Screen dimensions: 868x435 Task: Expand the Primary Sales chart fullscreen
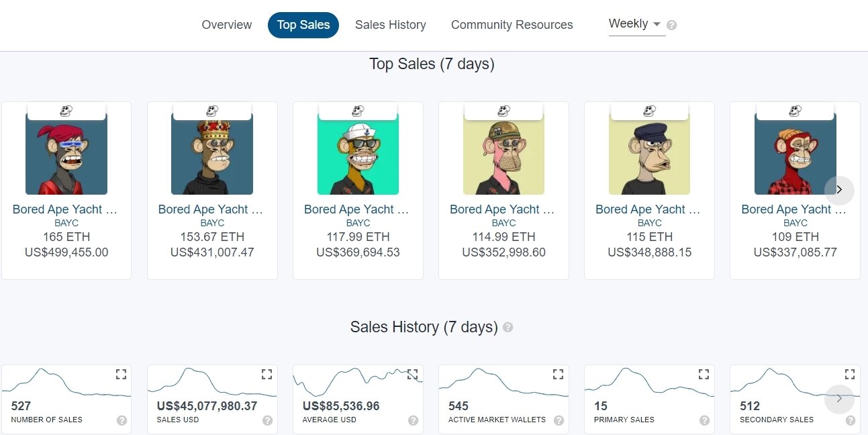click(704, 374)
